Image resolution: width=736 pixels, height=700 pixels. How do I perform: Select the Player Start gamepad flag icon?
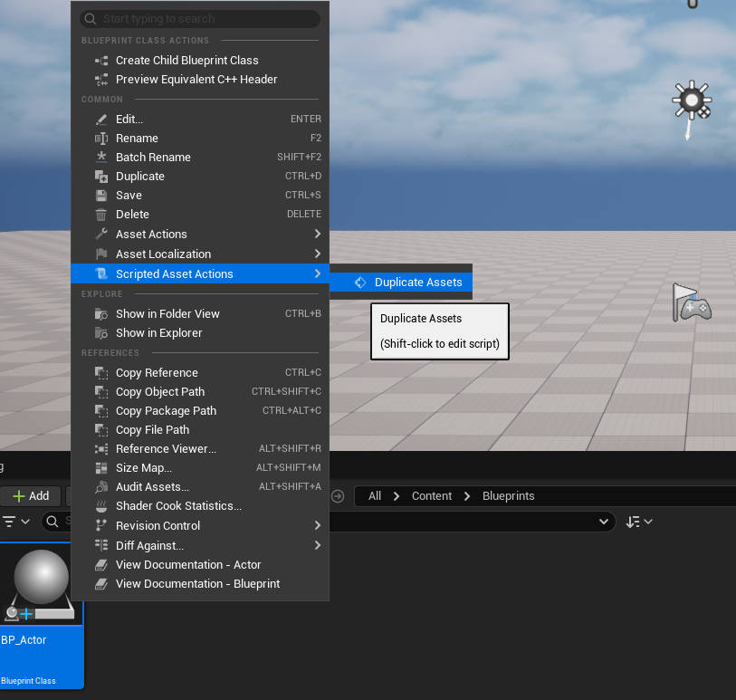tap(692, 302)
